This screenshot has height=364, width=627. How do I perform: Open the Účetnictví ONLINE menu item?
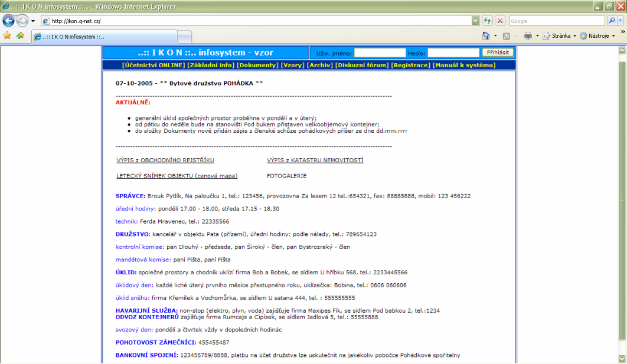pos(153,65)
